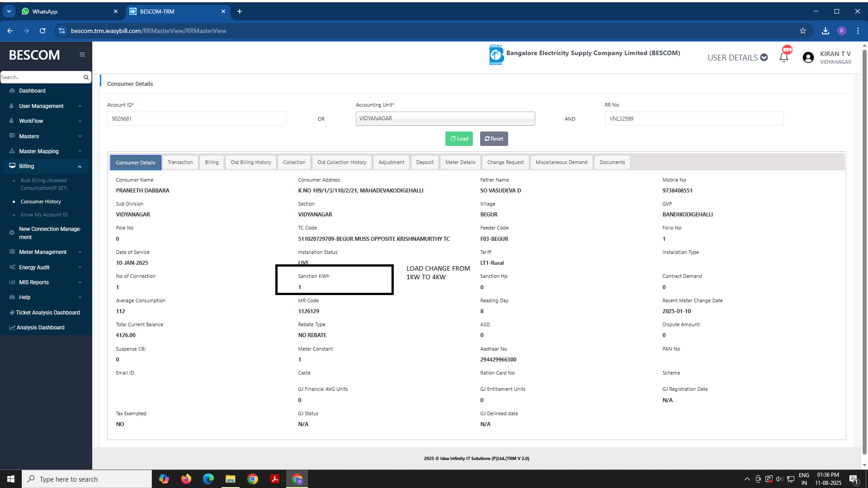Click the green Load button

click(x=459, y=139)
